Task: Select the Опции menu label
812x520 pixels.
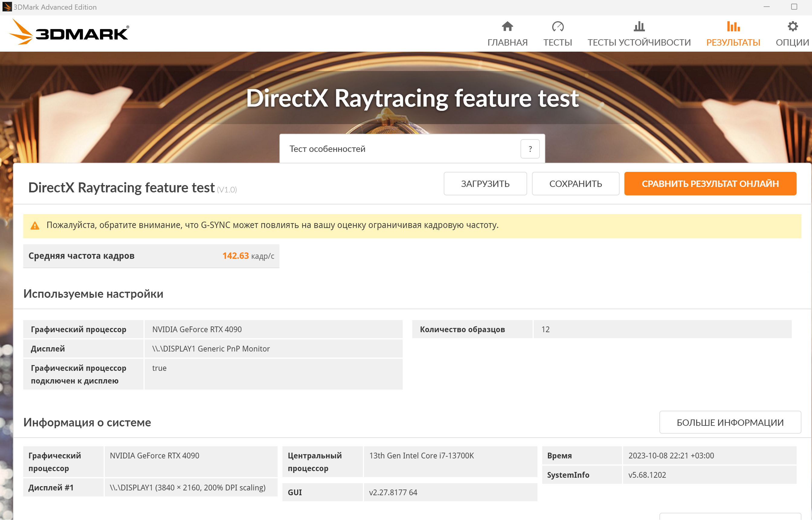Action: 792,43
